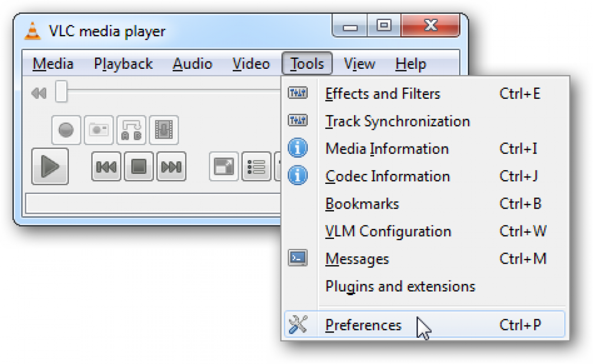Toggle the A-B loop button

click(131, 130)
